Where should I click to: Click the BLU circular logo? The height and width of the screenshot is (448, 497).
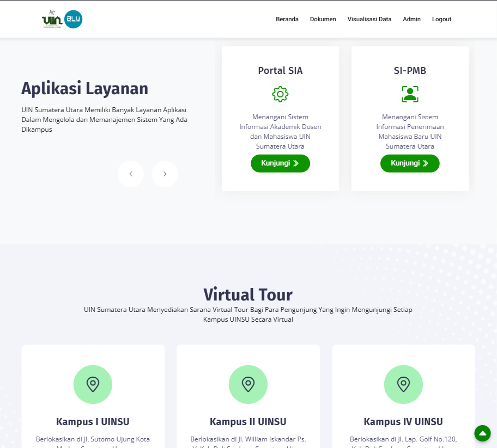pyautogui.click(x=73, y=19)
